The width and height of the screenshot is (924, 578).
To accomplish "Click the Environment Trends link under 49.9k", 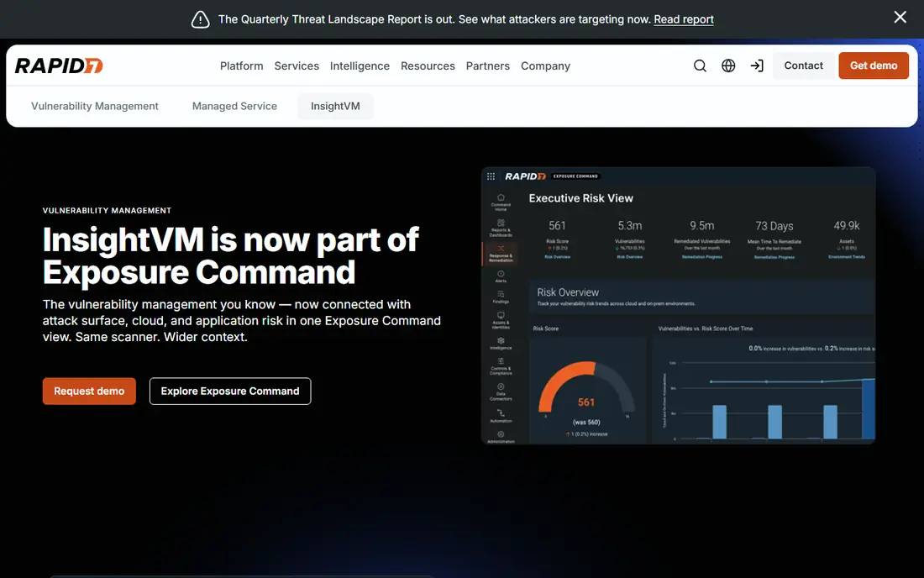I will click(847, 257).
